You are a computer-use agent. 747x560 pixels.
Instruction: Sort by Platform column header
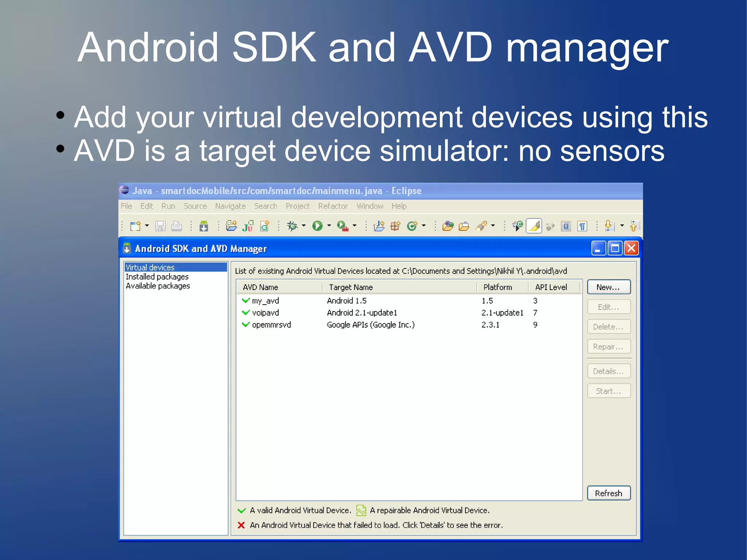(x=503, y=287)
